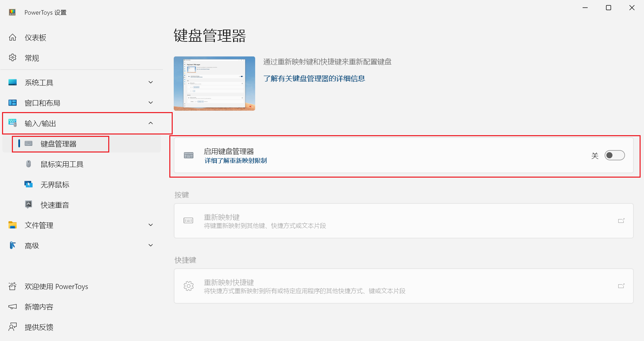644x341 pixels.
Task: Open link 详细了解重新映射限制
Action: coord(235,161)
